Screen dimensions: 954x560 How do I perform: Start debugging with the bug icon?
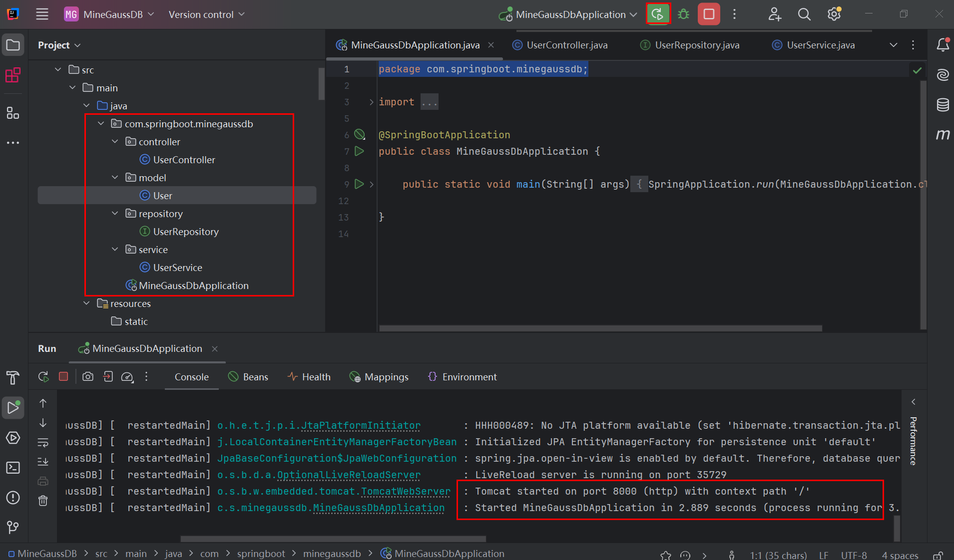click(683, 14)
